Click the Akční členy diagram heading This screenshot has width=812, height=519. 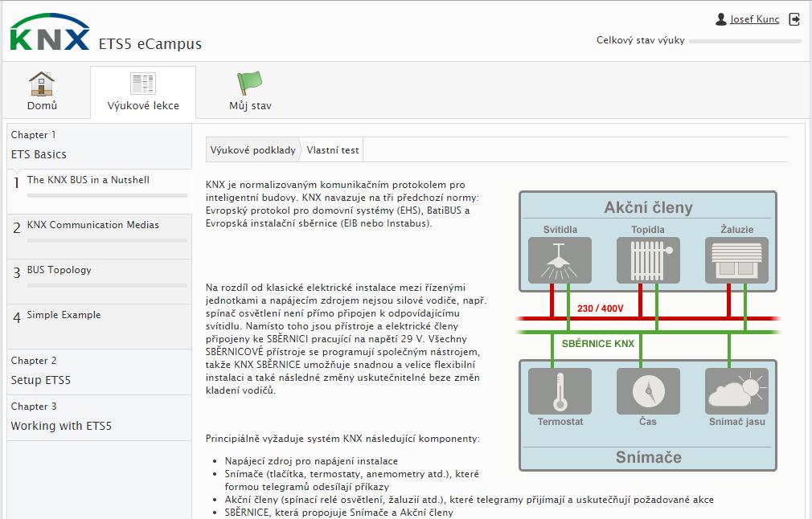(x=648, y=207)
